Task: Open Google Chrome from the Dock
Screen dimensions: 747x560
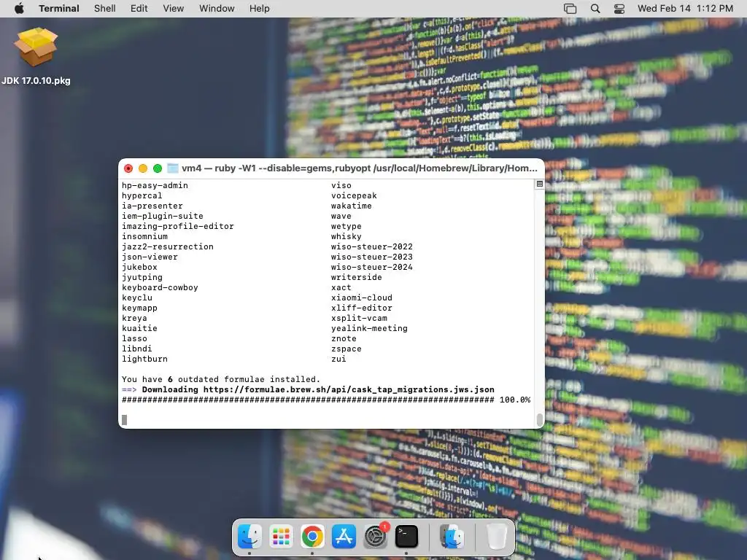Action: coord(312,537)
